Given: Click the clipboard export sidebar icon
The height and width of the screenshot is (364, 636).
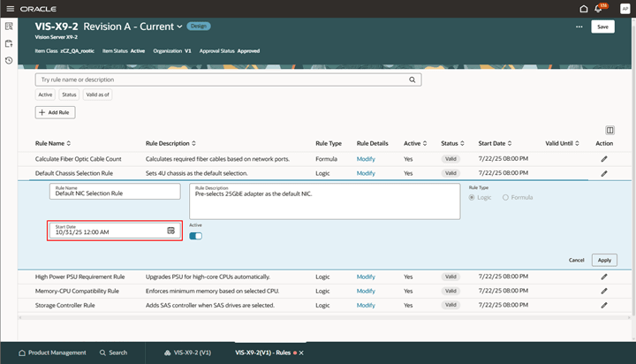Looking at the screenshot, I should coord(9,43).
